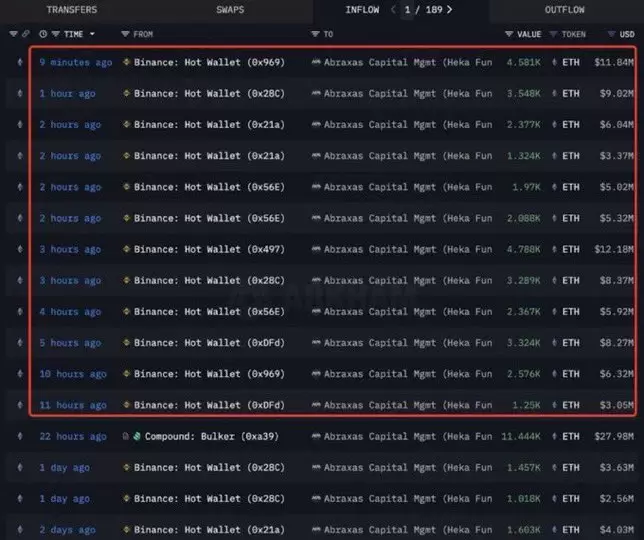Viewport: 644px width, 540px height.
Task: Open the TO column filter
Action: click(x=315, y=34)
